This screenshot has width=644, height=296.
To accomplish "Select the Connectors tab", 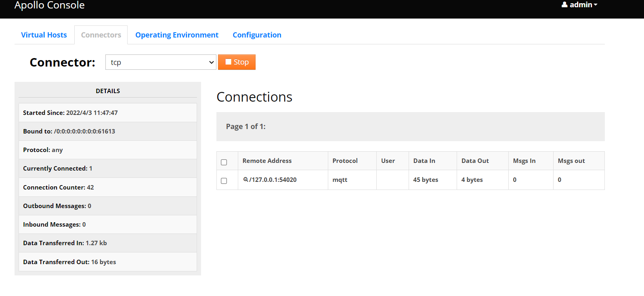I will coord(101,35).
